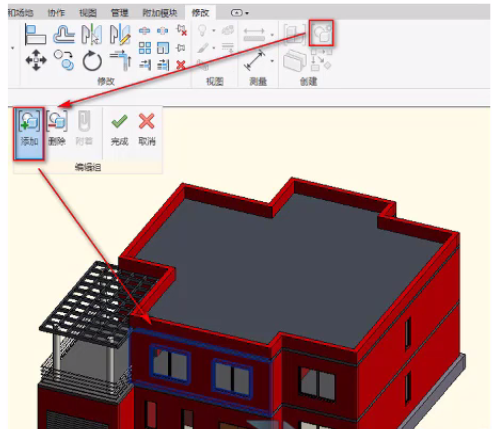Click the Hide in View lightbulb
This screenshot has width=492, height=429.
203,30
